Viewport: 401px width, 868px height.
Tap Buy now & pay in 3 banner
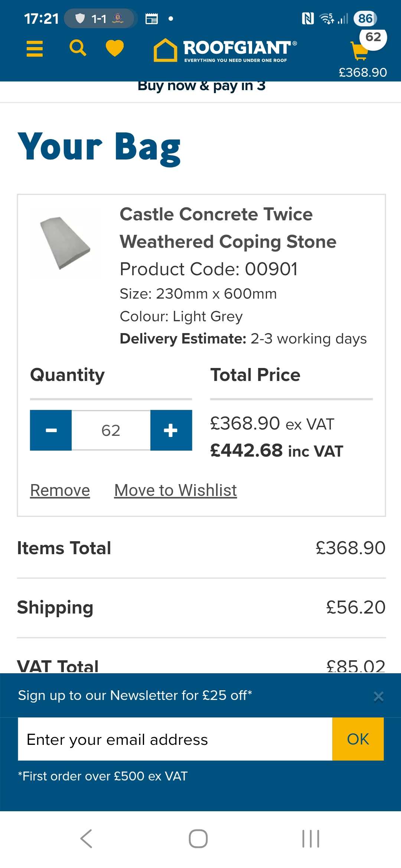pos(201,87)
